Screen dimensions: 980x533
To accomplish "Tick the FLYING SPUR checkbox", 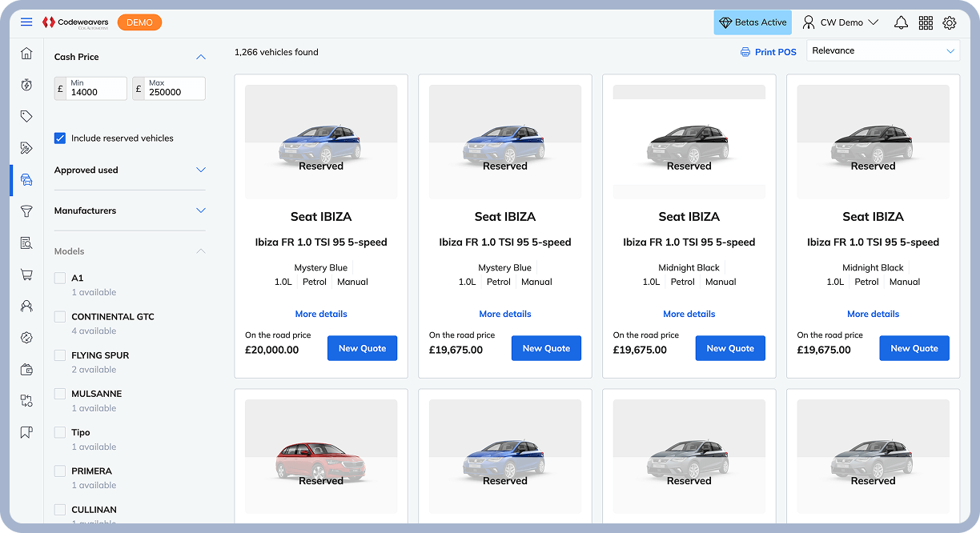I will 60,355.
